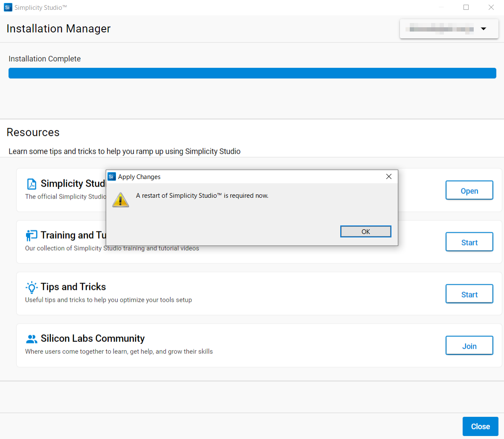Click the 'Tips and Tricks' heading
The height and width of the screenshot is (439, 504).
[x=73, y=287]
